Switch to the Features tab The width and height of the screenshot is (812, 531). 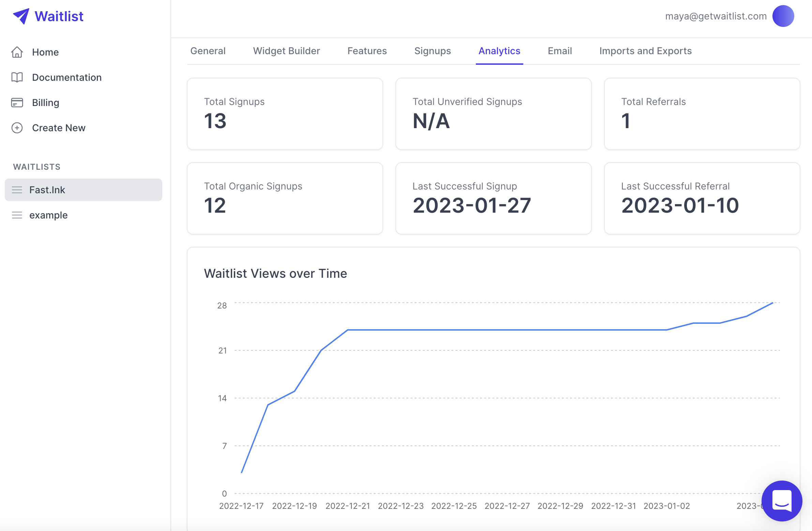367,51
